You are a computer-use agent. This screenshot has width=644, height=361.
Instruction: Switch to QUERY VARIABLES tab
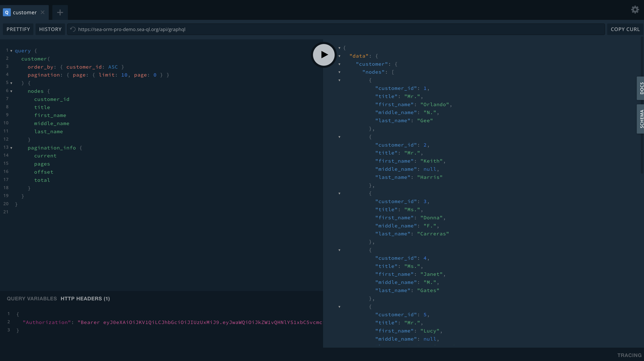pos(32,299)
